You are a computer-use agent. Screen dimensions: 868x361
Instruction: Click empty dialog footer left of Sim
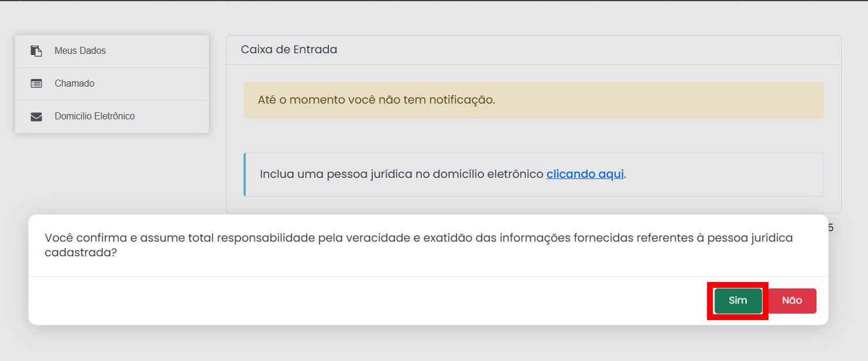tap(363, 301)
